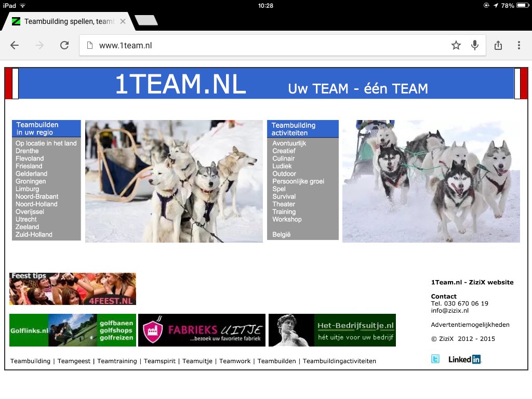Click the Twitter icon in the footer

(435, 358)
